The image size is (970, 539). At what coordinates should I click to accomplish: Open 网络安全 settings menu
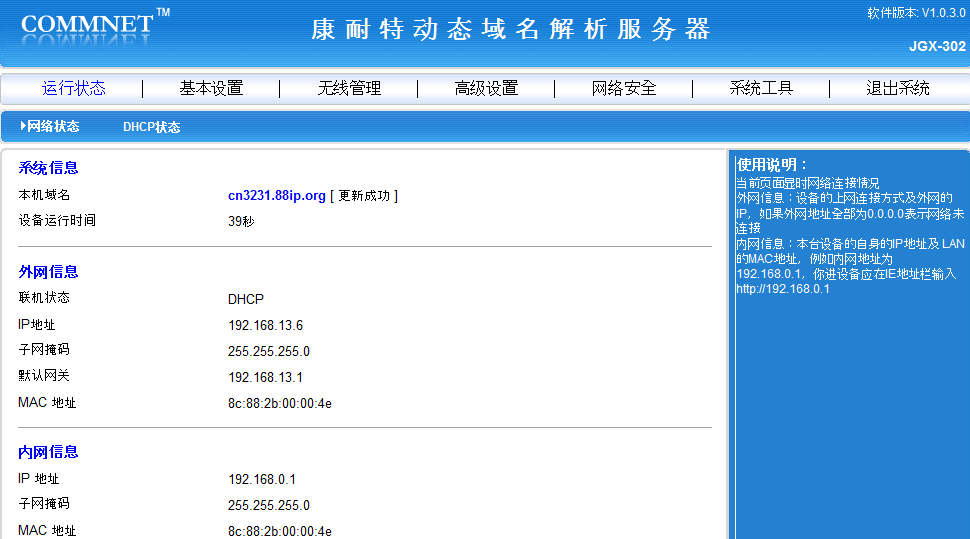[x=624, y=88]
